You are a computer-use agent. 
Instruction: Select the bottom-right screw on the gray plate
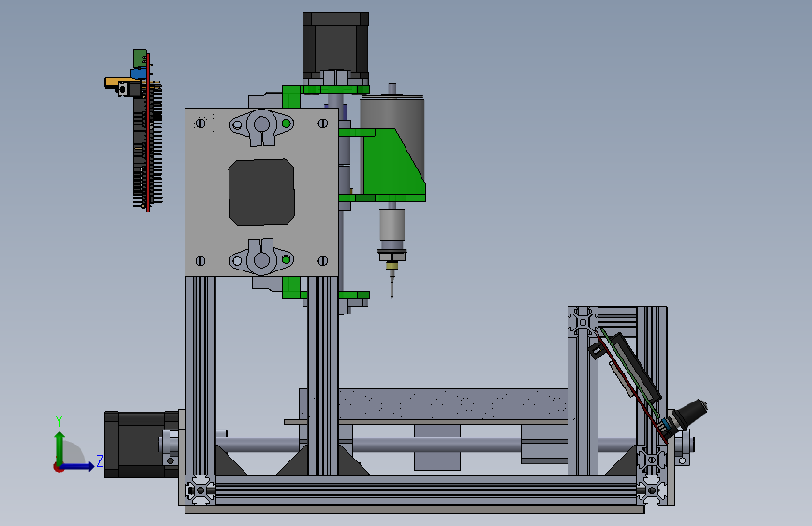tap(322, 261)
